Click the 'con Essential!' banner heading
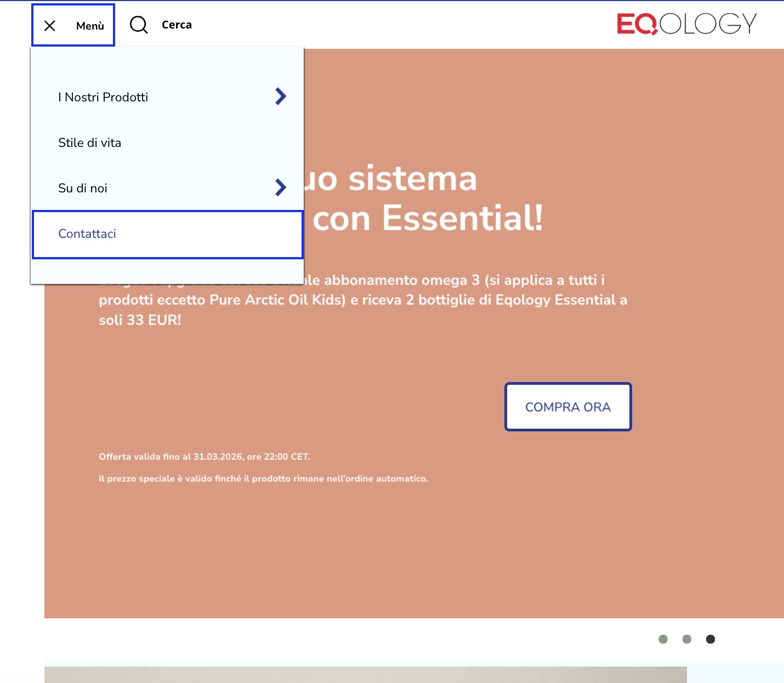The height and width of the screenshot is (683, 784). [x=428, y=218]
